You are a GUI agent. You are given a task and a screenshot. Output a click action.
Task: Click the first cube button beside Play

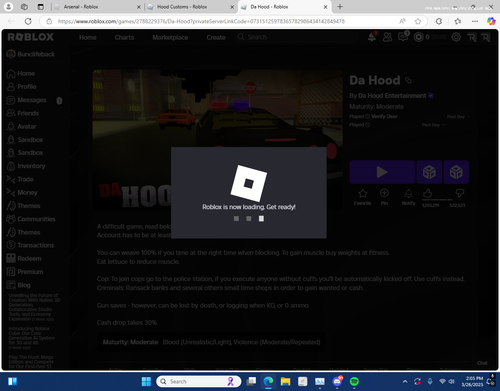[429, 172]
